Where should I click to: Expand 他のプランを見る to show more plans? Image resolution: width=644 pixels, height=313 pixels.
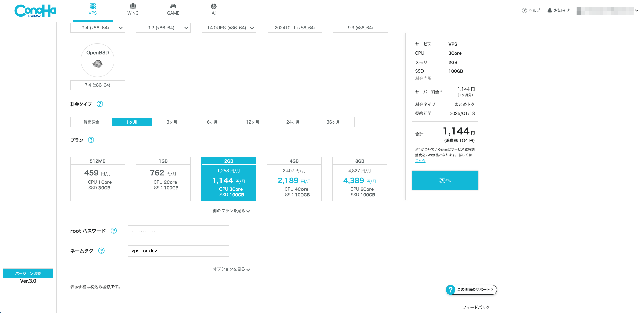[x=231, y=211]
